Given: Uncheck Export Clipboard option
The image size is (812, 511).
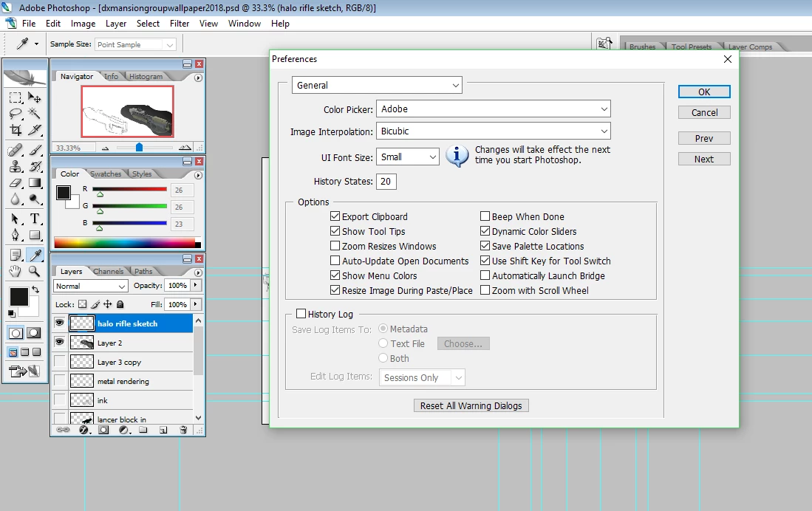Looking at the screenshot, I should [335, 216].
